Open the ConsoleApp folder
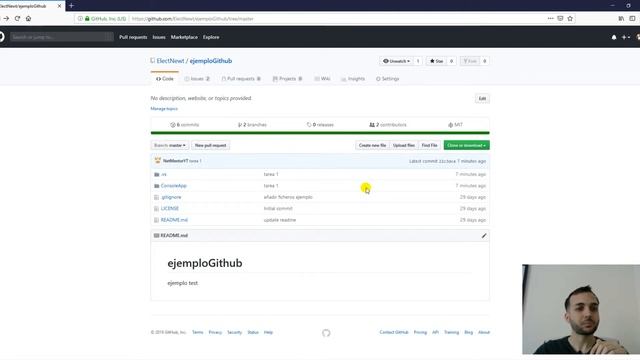Viewport: 640px width, 360px height. (173, 186)
